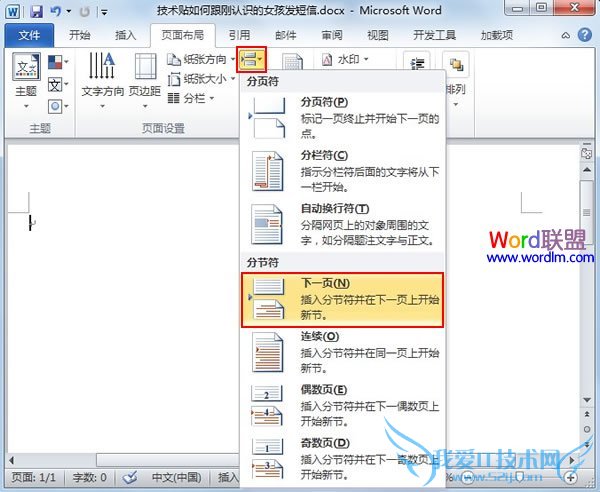Viewport: 600px width, 492px height.
Task: Open Word Help question mark icon
Action: (585, 35)
